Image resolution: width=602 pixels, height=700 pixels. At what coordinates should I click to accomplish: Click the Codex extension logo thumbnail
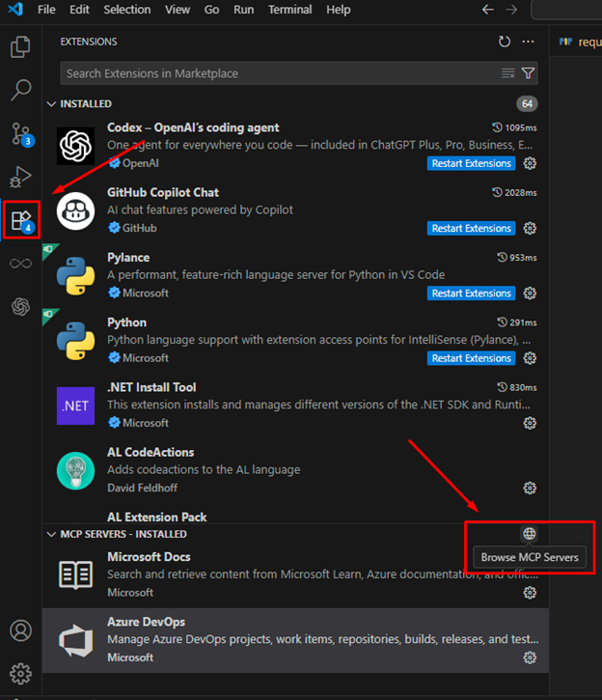[76, 146]
